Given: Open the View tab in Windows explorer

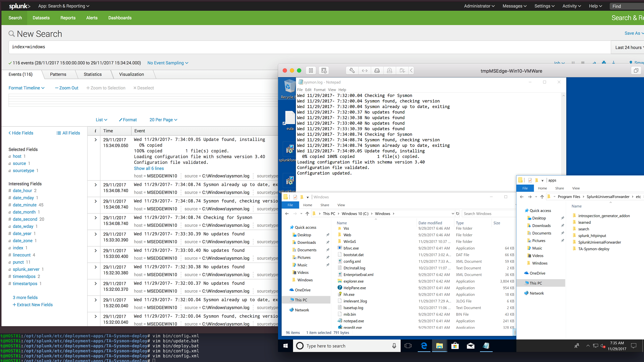Looking at the screenshot, I should click(x=341, y=205).
